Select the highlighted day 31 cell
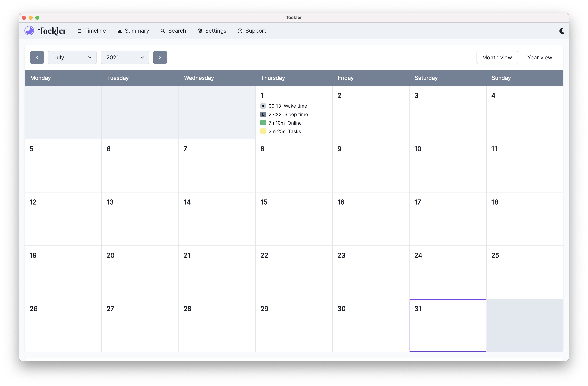The width and height of the screenshot is (588, 386). pyautogui.click(x=447, y=325)
